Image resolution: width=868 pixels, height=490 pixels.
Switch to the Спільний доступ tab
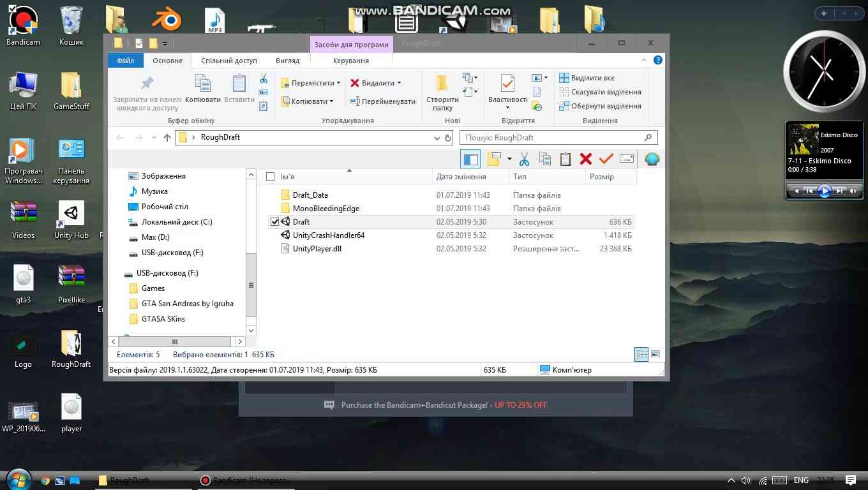(229, 61)
